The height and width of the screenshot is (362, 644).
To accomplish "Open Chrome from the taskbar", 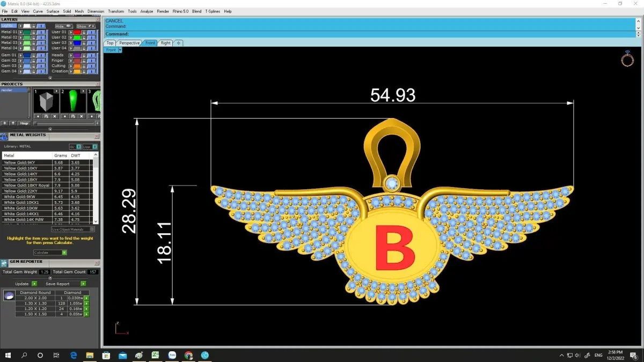I will pos(188,355).
